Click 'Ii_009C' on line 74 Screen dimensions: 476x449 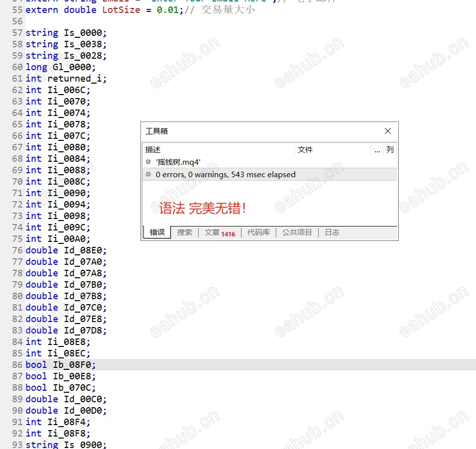point(67,227)
